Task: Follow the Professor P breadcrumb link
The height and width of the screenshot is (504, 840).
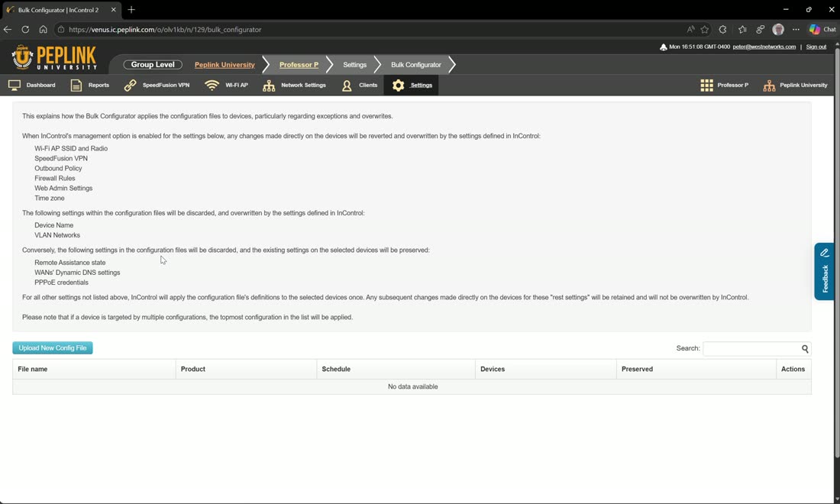Action: click(x=299, y=65)
